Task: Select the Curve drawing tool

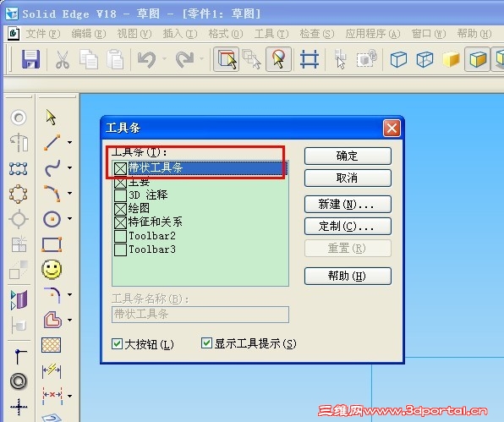Action: [x=52, y=167]
